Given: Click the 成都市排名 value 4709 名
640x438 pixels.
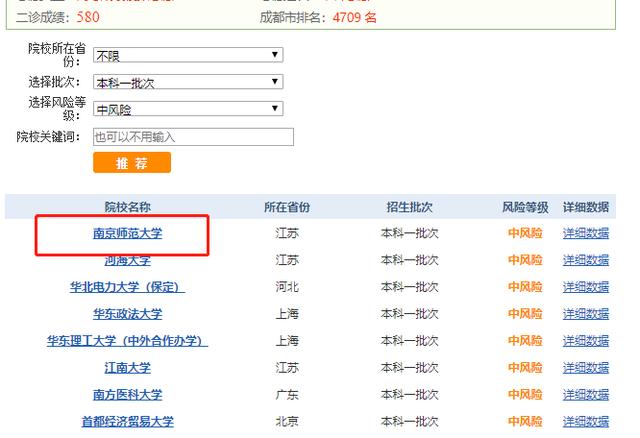Looking at the screenshot, I should pyautogui.click(x=354, y=17).
